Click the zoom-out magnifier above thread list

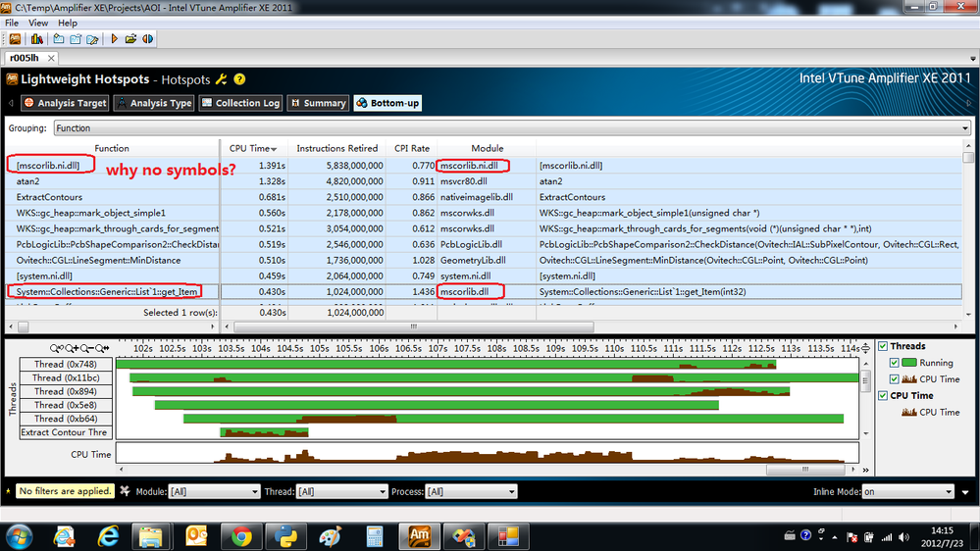pos(87,348)
